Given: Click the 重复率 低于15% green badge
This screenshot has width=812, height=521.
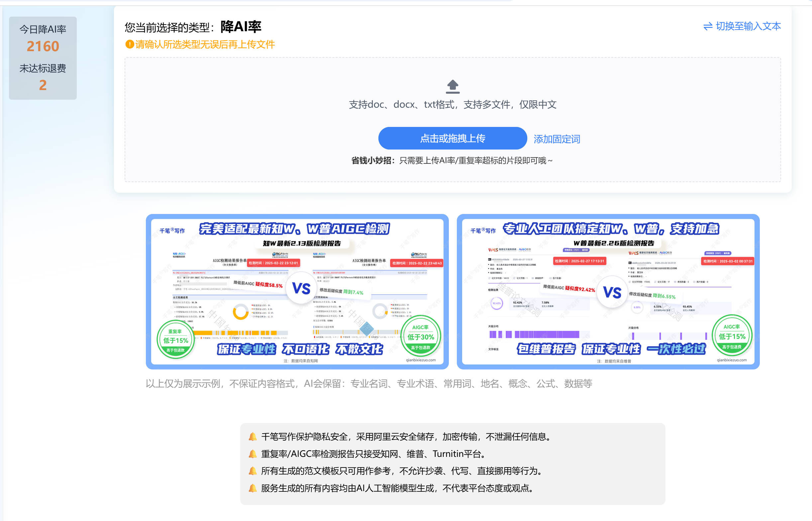Looking at the screenshot, I should 175,340.
